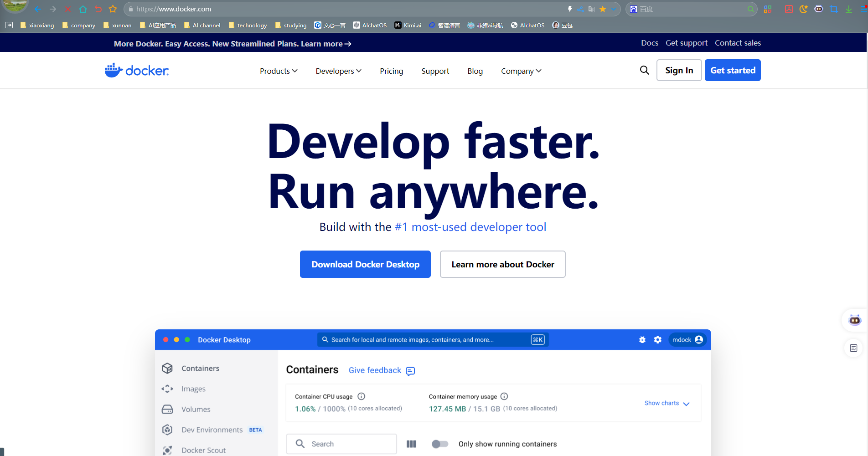Open the Blog nav item

[x=475, y=71]
